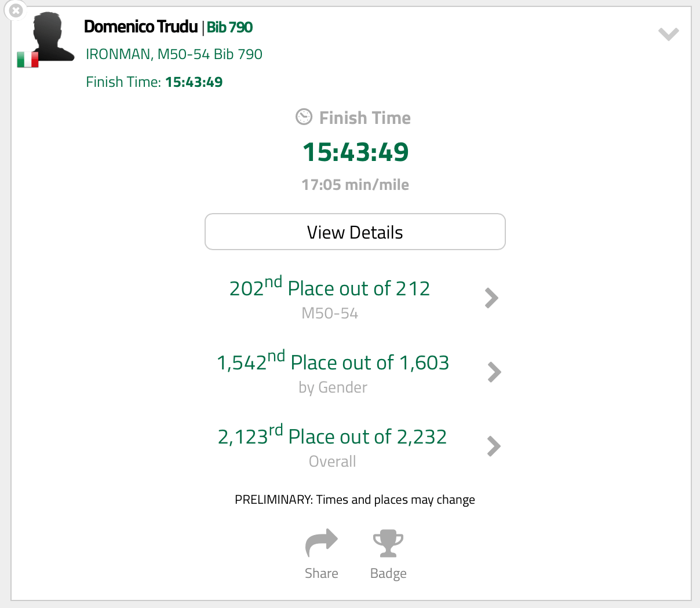This screenshot has height=608, width=700.
Task: Expand the by Gender placement arrow
Action: (x=494, y=372)
